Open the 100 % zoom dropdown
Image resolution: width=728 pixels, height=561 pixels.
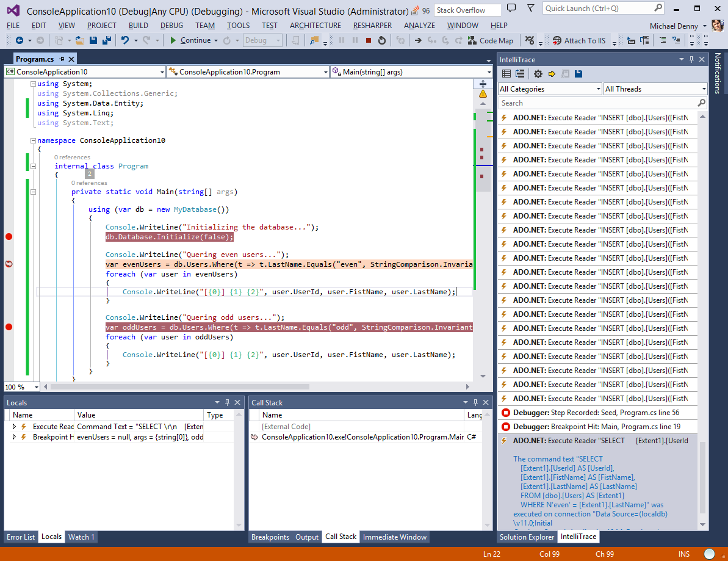22,387
